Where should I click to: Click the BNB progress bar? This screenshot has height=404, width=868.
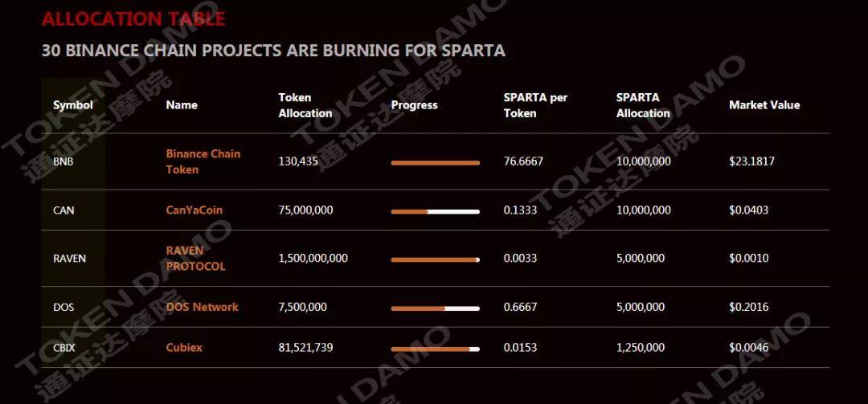click(435, 163)
